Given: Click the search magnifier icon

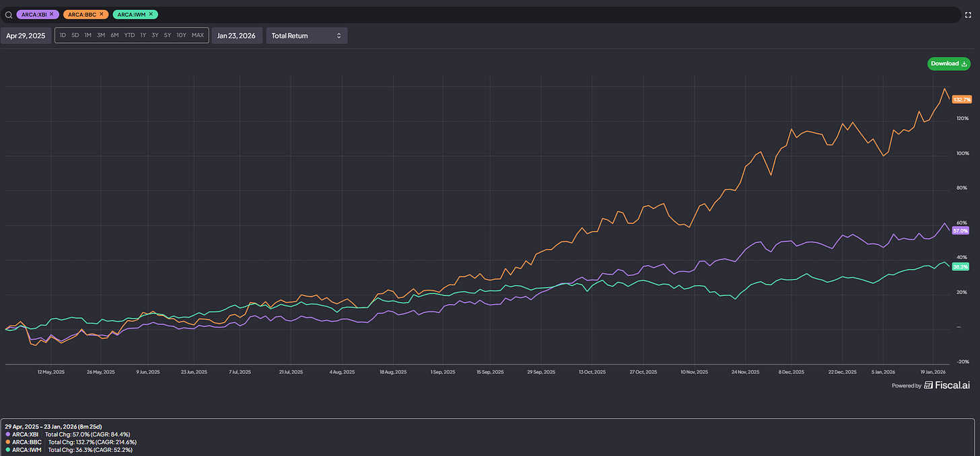Looking at the screenshot, I should [x=9, y=14].
